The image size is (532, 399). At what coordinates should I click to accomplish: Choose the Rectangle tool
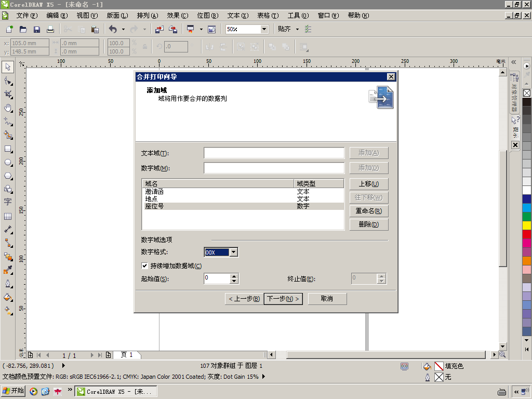8,149
